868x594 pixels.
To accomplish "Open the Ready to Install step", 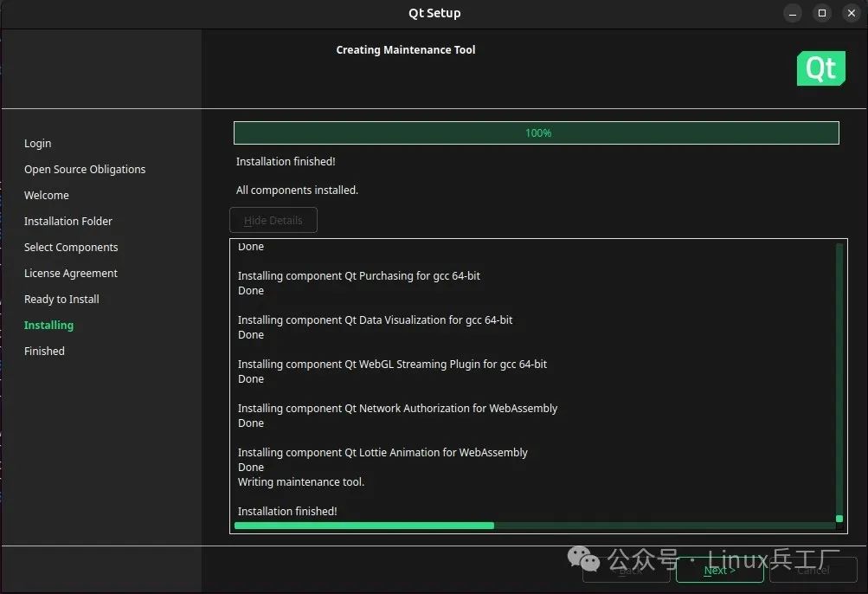I will tap(61, 299).
